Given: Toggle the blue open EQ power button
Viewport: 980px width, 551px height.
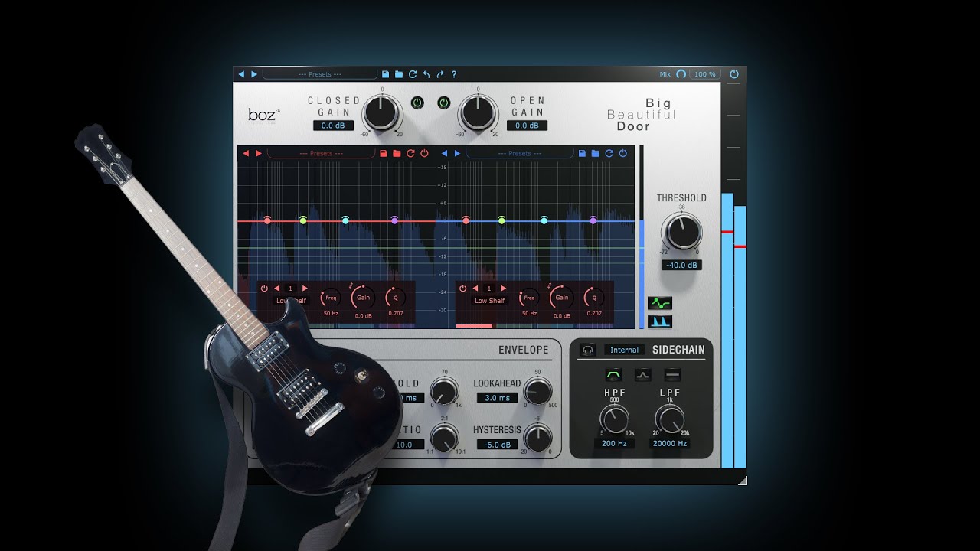Looking at the screenshot, I should pyautogui.click(x=623, y=153).
